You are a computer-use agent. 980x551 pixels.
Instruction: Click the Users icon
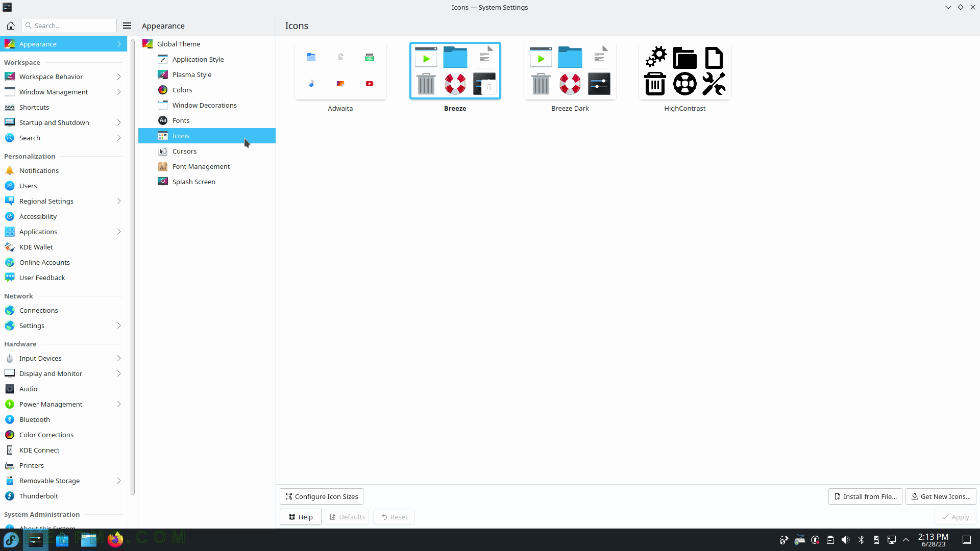coord(10,186)
